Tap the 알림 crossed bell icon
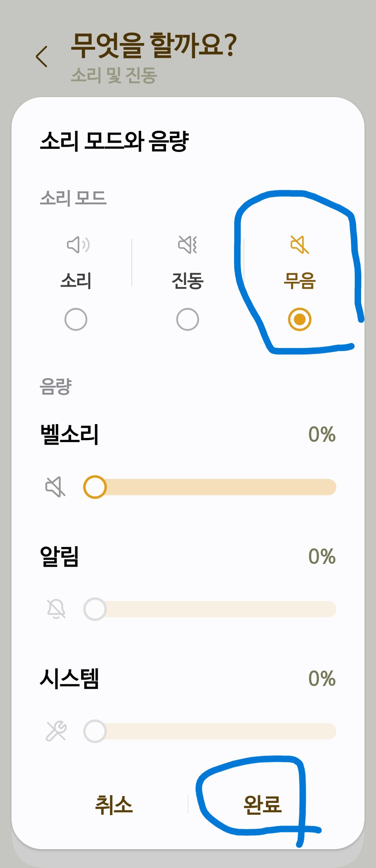 (56, 609)
